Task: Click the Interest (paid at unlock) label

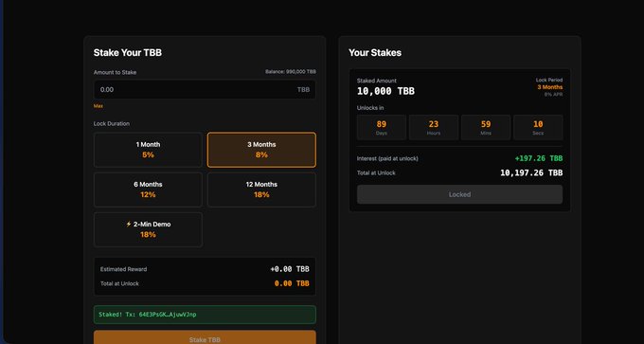Action: click(x=387, y=158)
